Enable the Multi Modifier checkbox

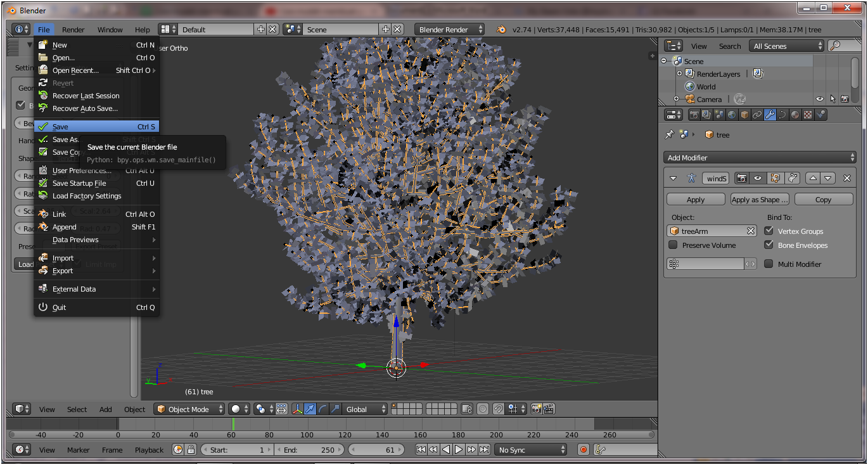coord(769,264)
